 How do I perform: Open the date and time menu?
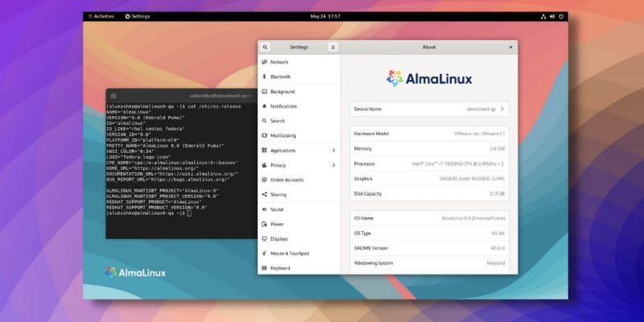(x=325, y=16)
